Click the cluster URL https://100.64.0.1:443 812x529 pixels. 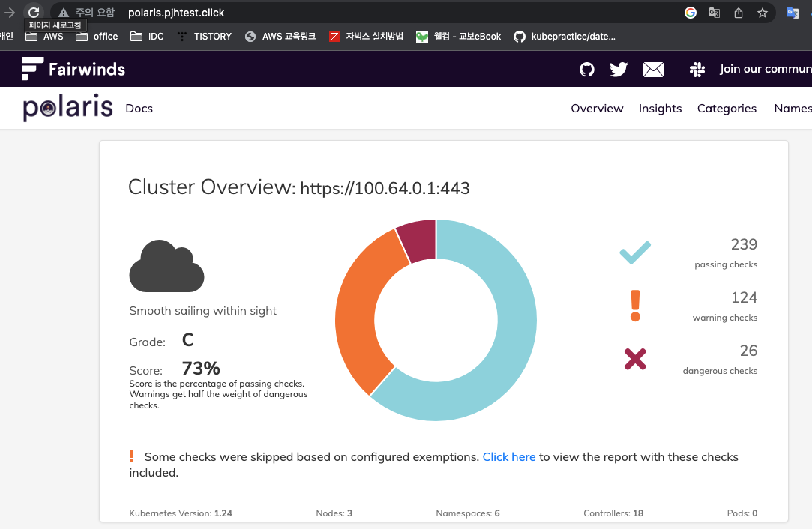[x=385, y=188]
